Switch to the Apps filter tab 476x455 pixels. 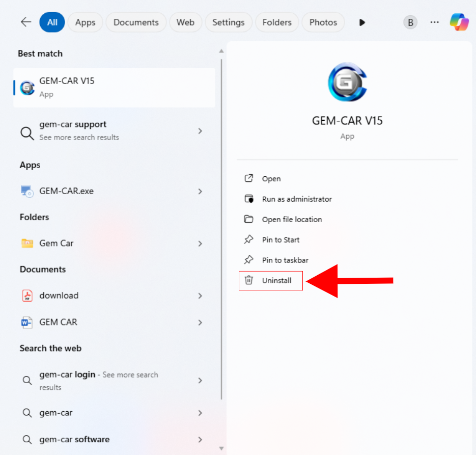coord(86,22)
